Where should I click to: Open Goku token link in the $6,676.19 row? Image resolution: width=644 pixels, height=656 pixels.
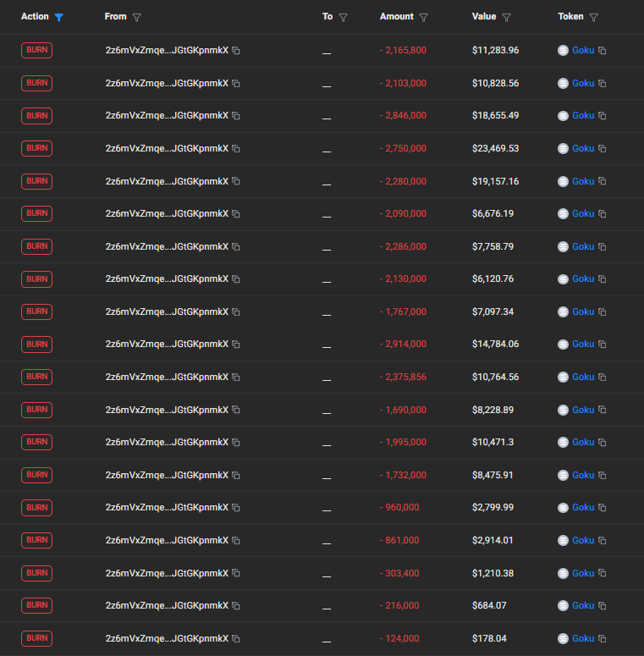click(x=583, y=214)
